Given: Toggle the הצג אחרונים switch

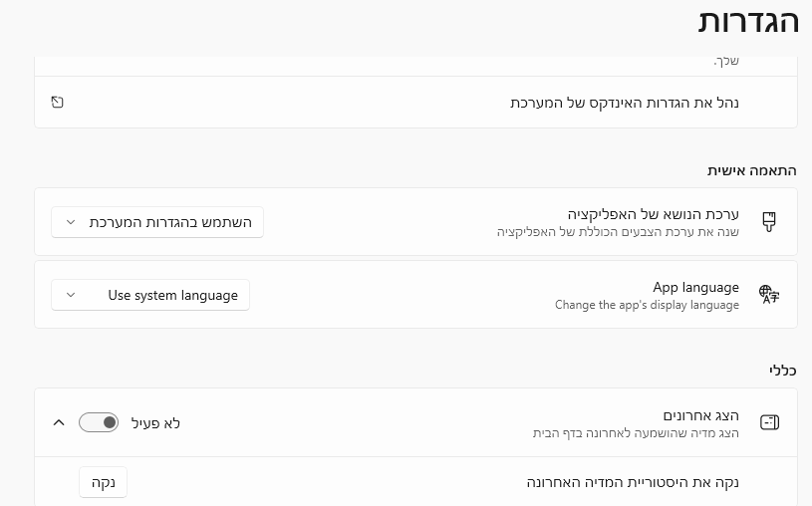Looking at the screenshot, I should click(99, 422).
